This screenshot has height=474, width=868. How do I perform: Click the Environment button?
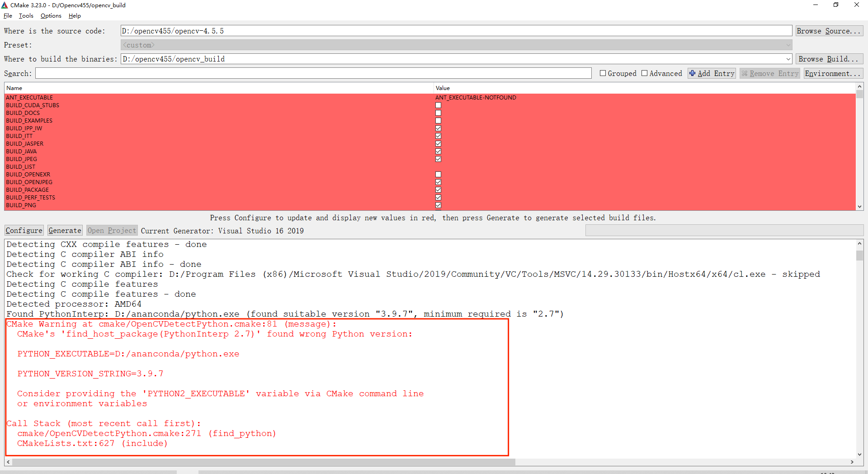834,73
